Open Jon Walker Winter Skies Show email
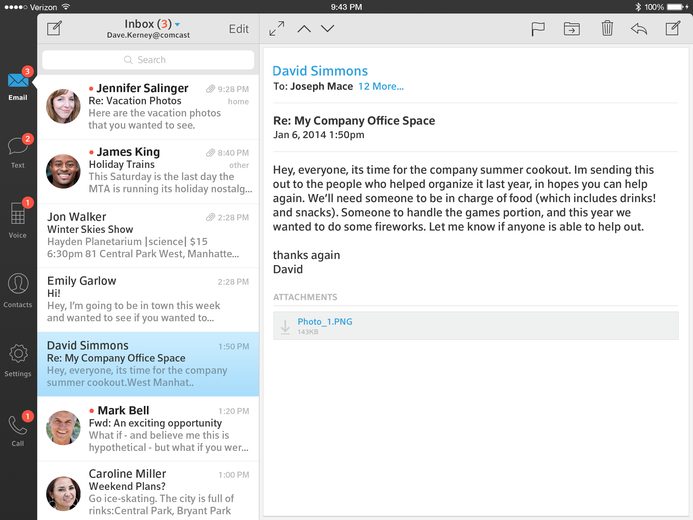The width and height of the screenshot is (693, 520). coord(148,235)
